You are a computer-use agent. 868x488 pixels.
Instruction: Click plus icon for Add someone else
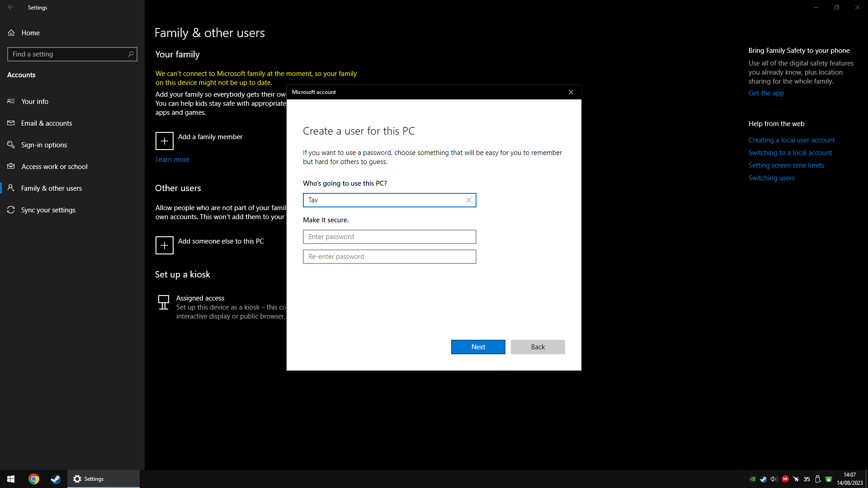point(165,245)
